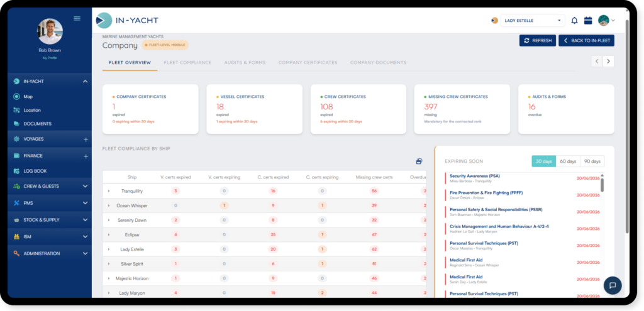Expand the ADMINISTRATION chevron

coord(85,254)
